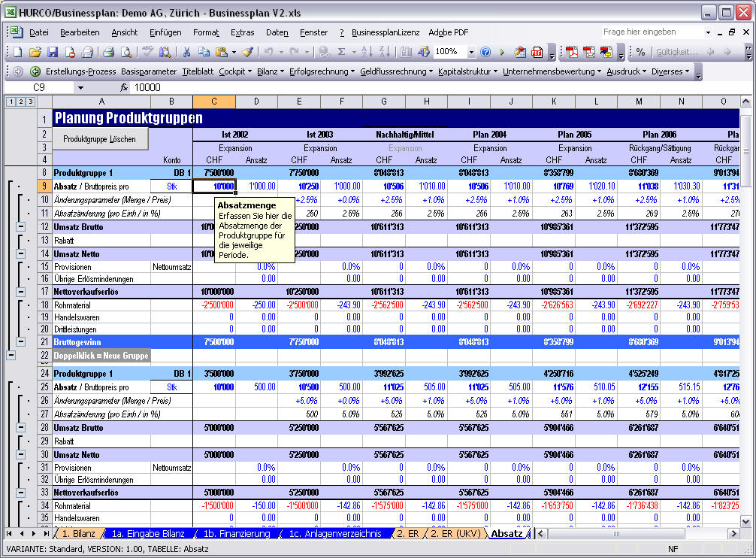Open the Adobe PDF menu
756x558 pixels.
point(449,32)
